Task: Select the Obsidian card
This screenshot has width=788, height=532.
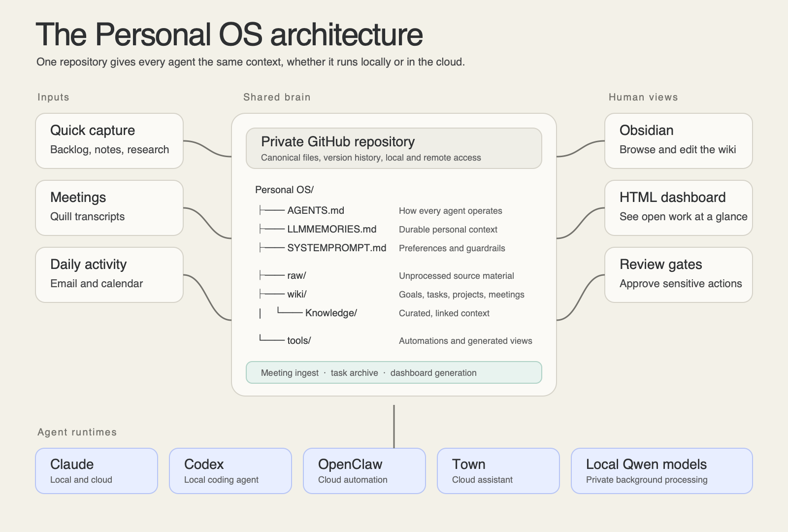Action: click(x=679, y=141)
